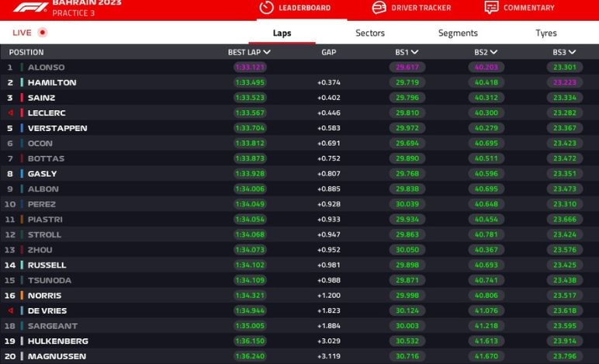
Task: Click Hulkenberg's best lap 1:36.150
Action: coord(250,341)
